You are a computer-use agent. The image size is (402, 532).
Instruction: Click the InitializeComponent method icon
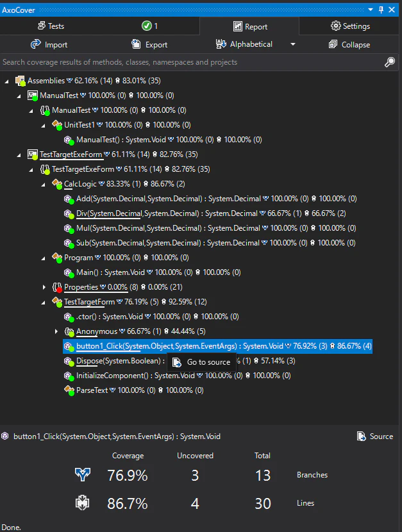coord(69,376)
